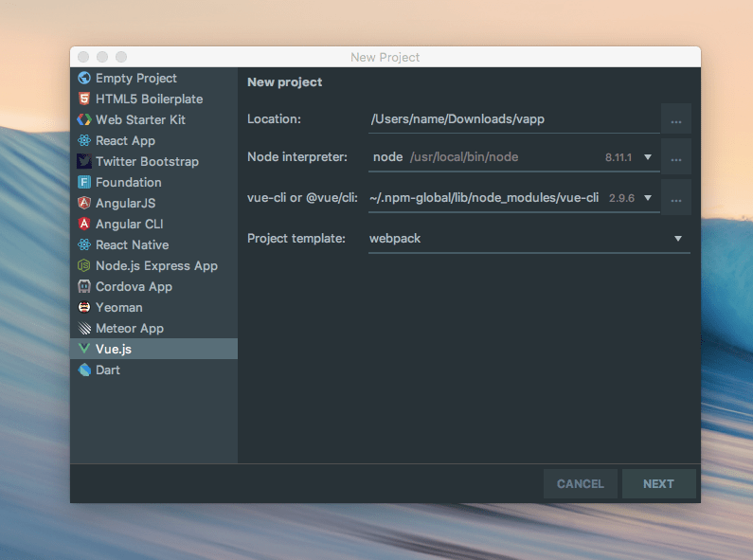Click the AngularJS shield icon

pos(84,203)
